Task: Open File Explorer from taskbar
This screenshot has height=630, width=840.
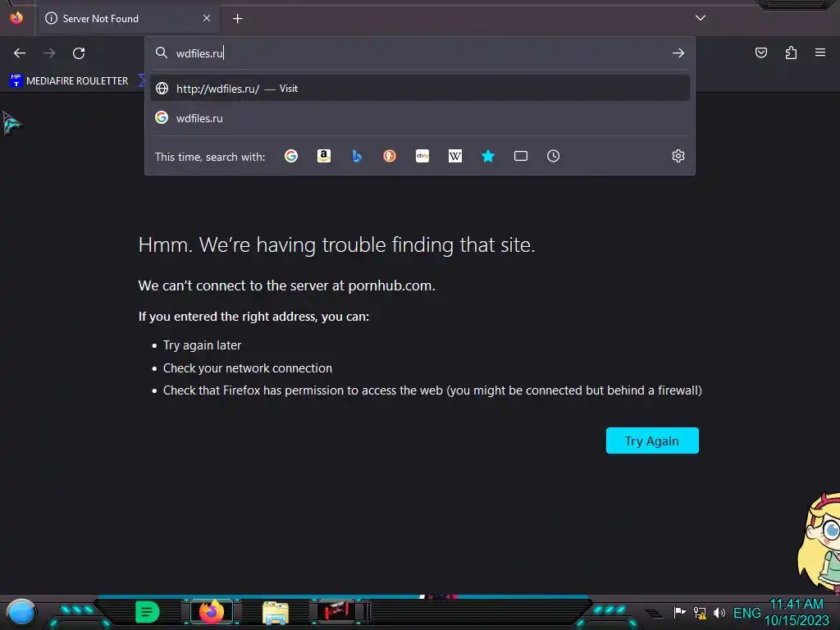Action: pyautogui.click(x=276, y=612)
